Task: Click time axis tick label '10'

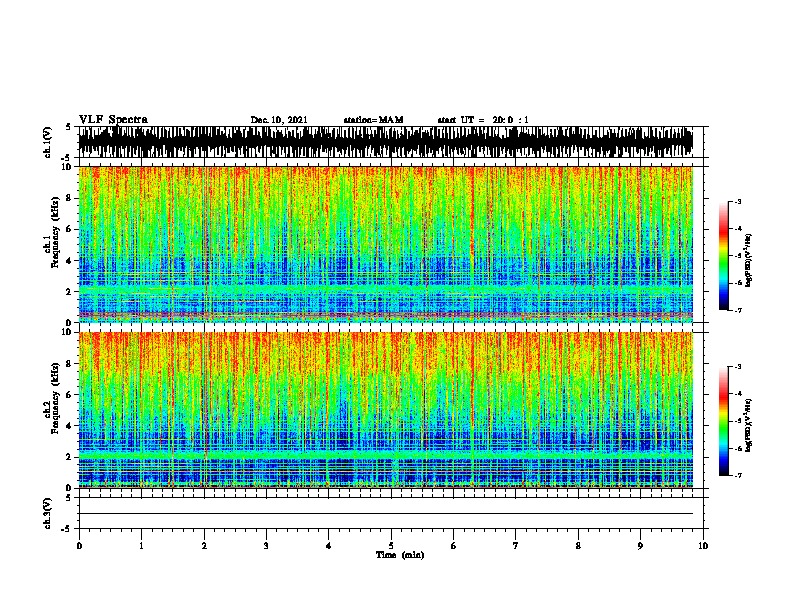Action: (703, 546)
